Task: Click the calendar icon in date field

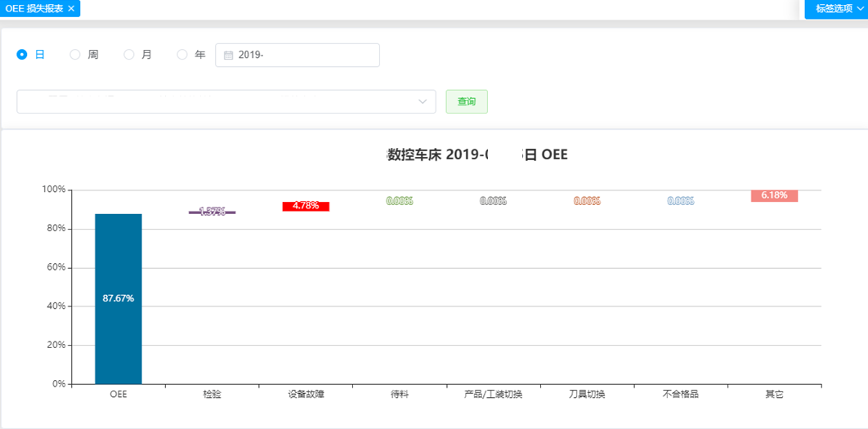Action: pos(229,56)
